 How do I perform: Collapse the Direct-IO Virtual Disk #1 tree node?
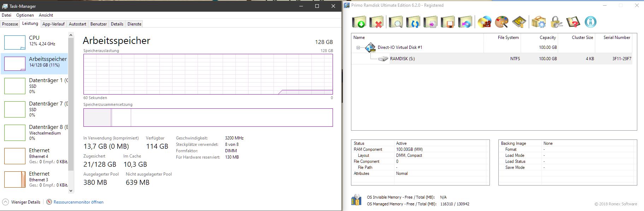click(x=358, y=47)
